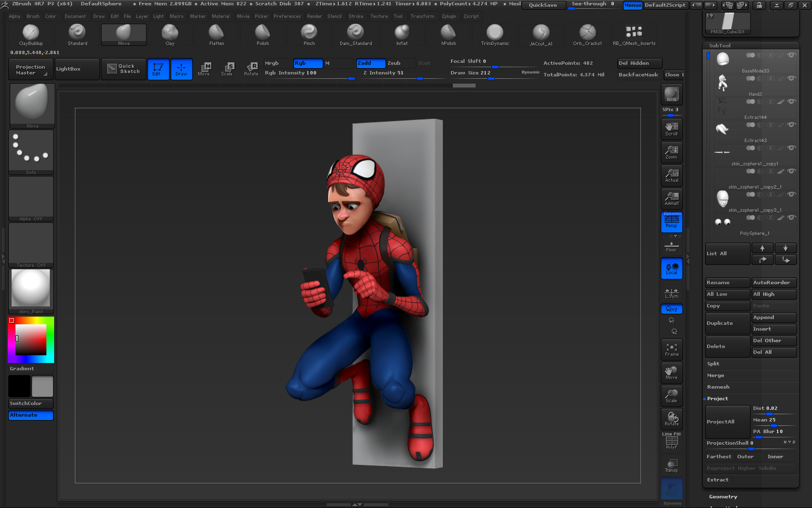Open the Document menu
This screenshot has height=508, width=812.
(x=75, y=16)
